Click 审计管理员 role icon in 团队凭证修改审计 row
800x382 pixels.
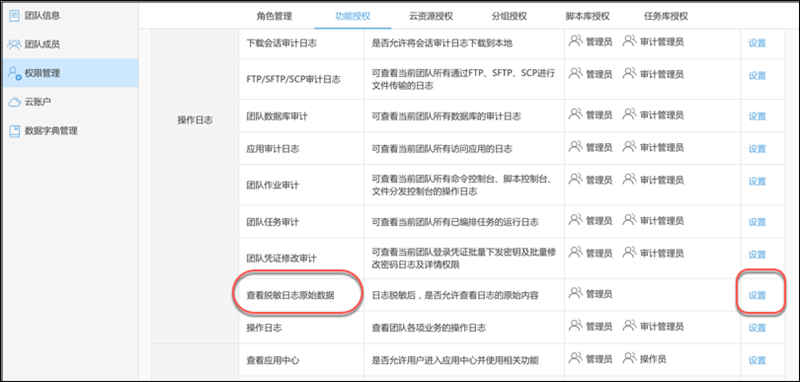tap(630, 251)
